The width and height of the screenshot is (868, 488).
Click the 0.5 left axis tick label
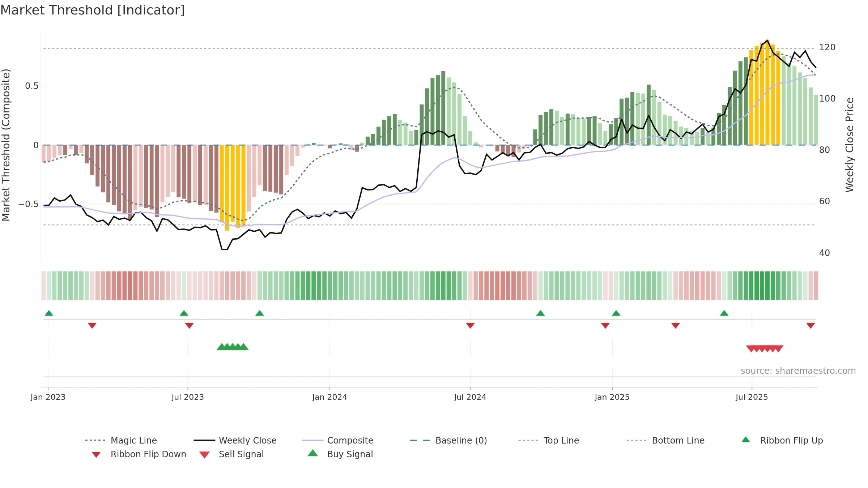coord(32,86)
